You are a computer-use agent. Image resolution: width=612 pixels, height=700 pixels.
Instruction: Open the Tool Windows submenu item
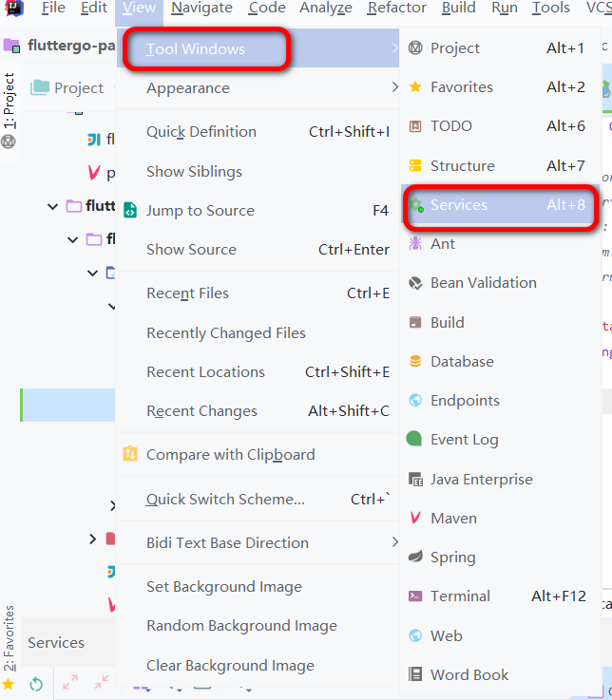click(x=258, y=48)
